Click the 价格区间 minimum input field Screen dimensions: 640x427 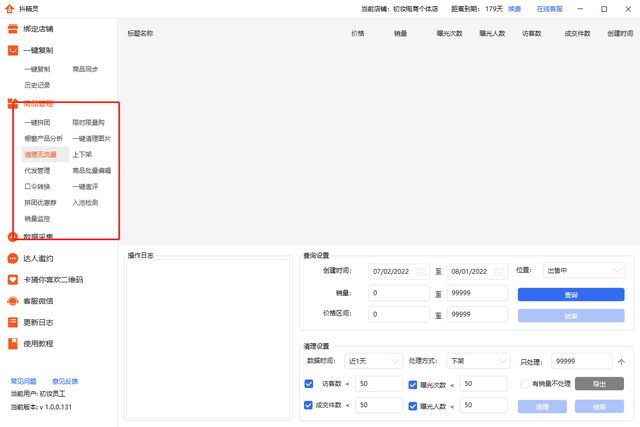click(399, 314)
